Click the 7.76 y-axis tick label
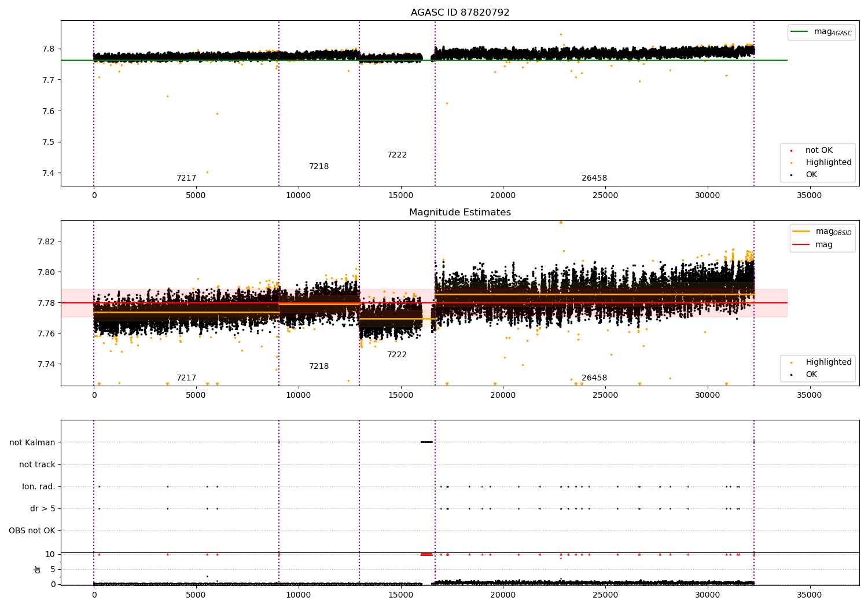Viewport: 868px width, 608px height. (x=46, y=334)
